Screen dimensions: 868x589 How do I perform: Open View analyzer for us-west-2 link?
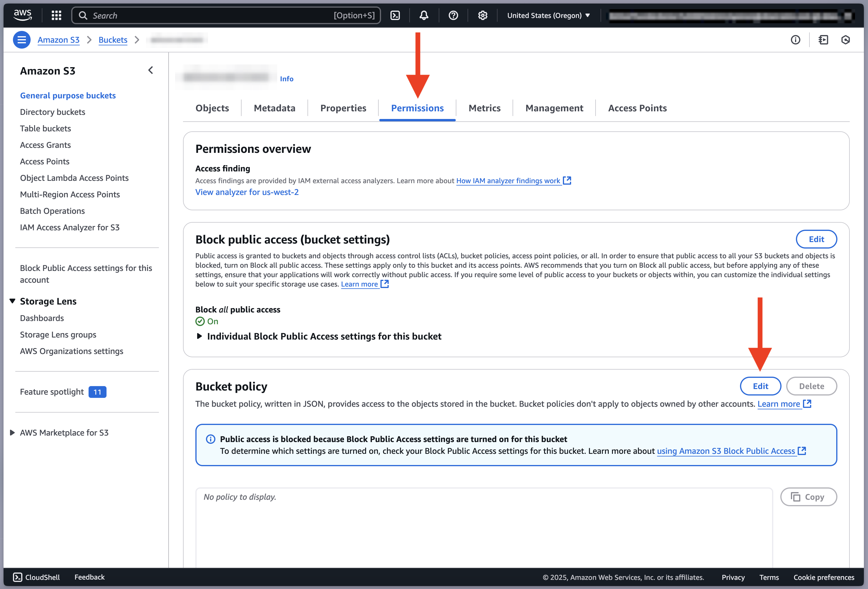point(247,192)
